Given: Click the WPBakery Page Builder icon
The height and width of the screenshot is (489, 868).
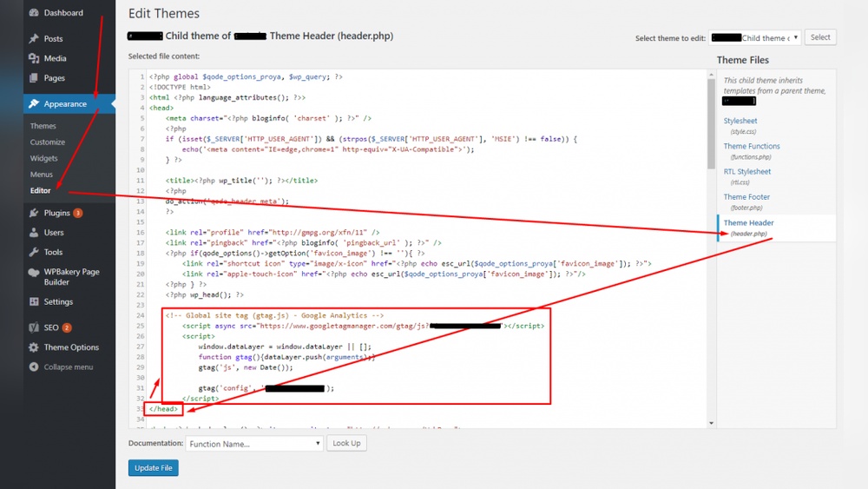Looking at the screenshot, I should (34, 272).
